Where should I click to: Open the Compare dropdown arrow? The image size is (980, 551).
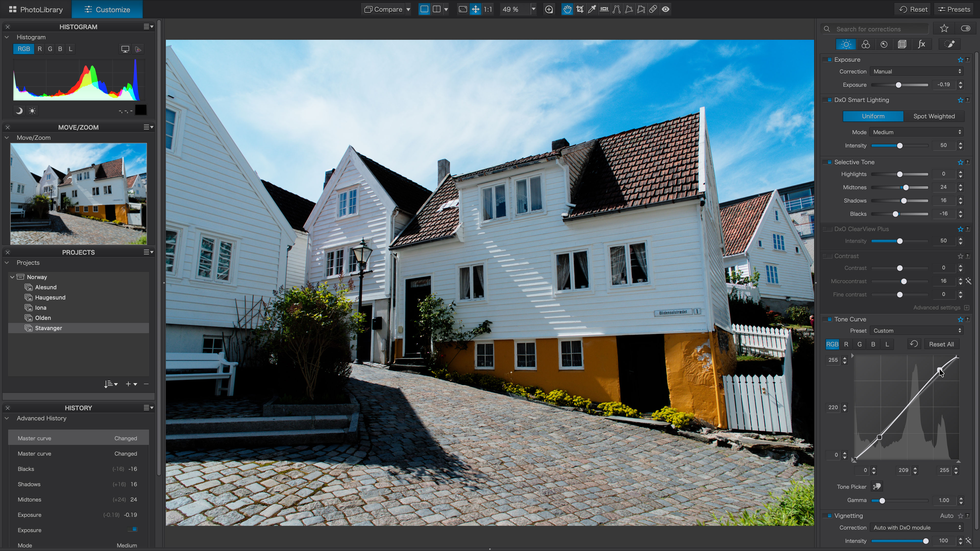(408, 9)
